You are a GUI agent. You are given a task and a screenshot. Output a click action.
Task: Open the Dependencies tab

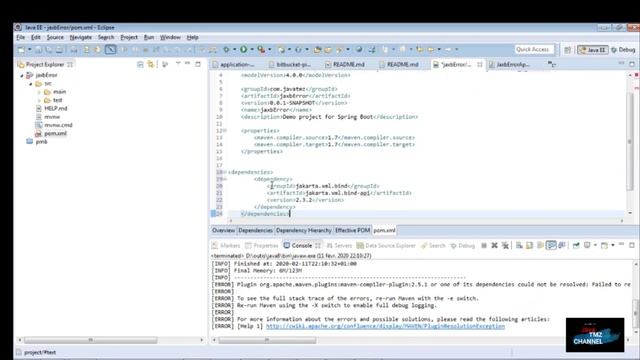pyautogui.click(x=256, y=231)
